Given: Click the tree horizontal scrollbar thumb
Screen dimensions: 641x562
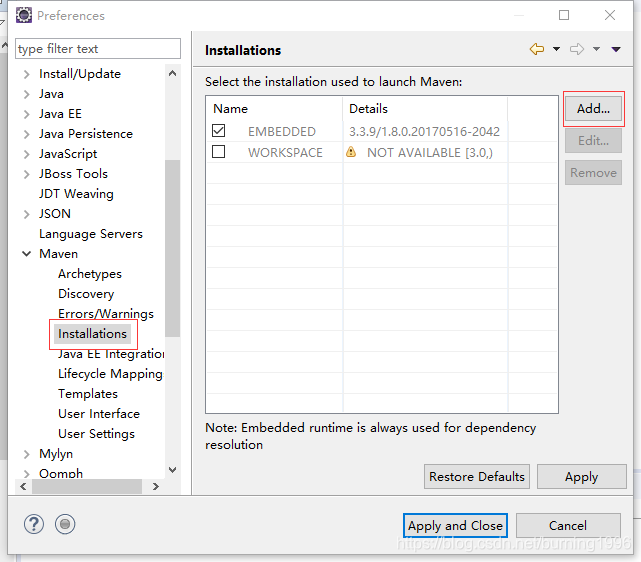Looking at the screenshot, I should (87, 486).
